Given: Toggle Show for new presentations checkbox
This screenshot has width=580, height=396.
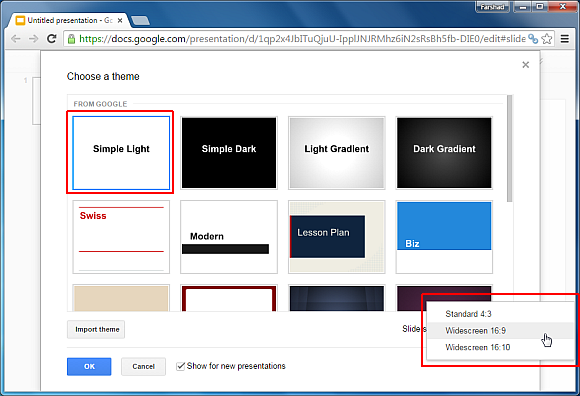Looking at the screenshot, I should click(x=181, y=366).
